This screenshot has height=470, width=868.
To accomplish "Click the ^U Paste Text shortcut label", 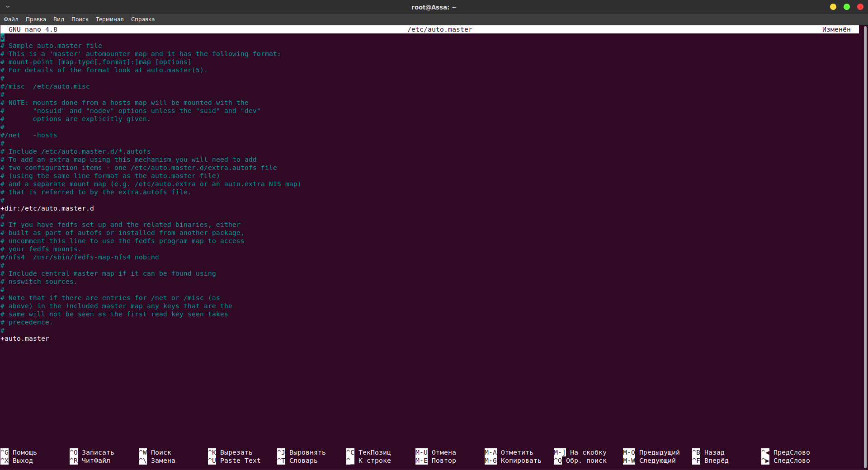I will pyautogui.click(x=234, y=461).
